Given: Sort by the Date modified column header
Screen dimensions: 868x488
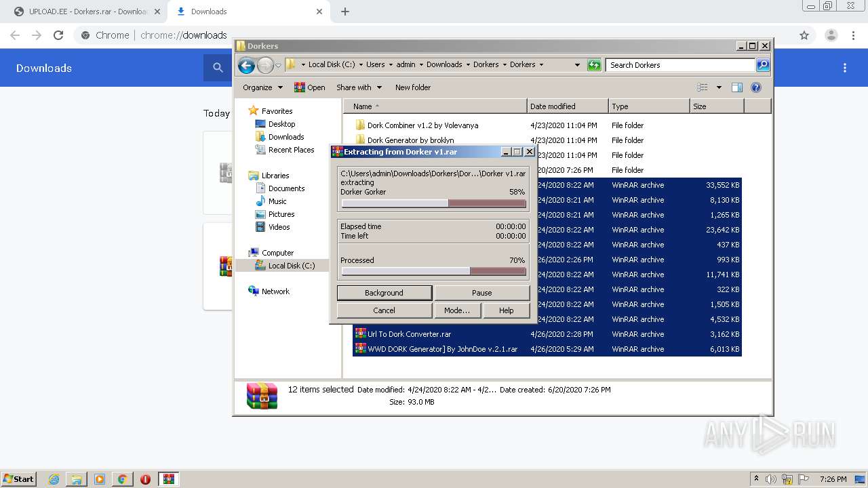Looking at the screenshot, I should click(x=568, y=106).
